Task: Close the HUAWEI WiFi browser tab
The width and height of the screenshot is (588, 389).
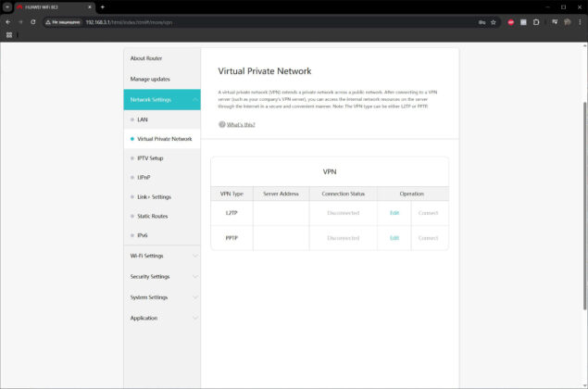Action: [x=90, y=6]
